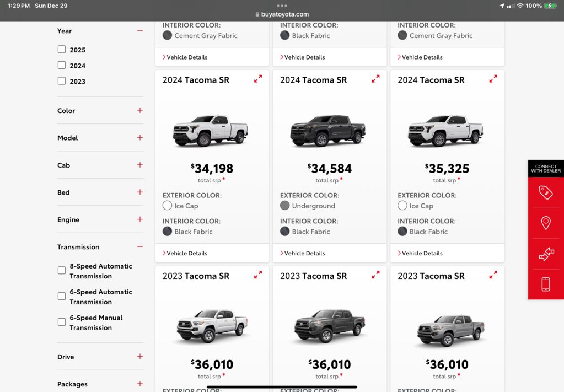Check 6-Speed Automatic Transmission filter
The height and width of the screenshot is (392, 564).
click(x=62, y=296)
